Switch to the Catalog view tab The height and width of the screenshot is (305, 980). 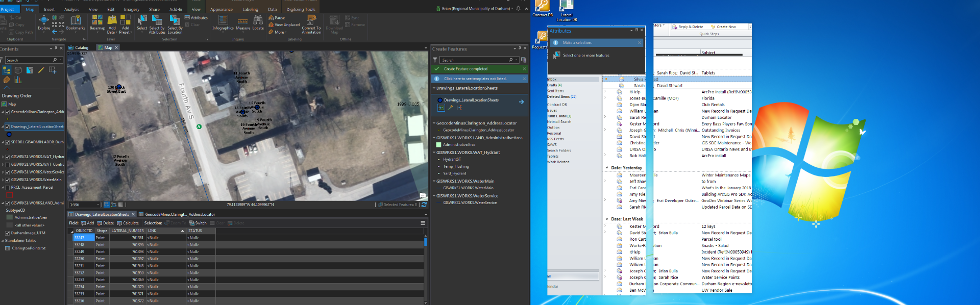(79, 47)
